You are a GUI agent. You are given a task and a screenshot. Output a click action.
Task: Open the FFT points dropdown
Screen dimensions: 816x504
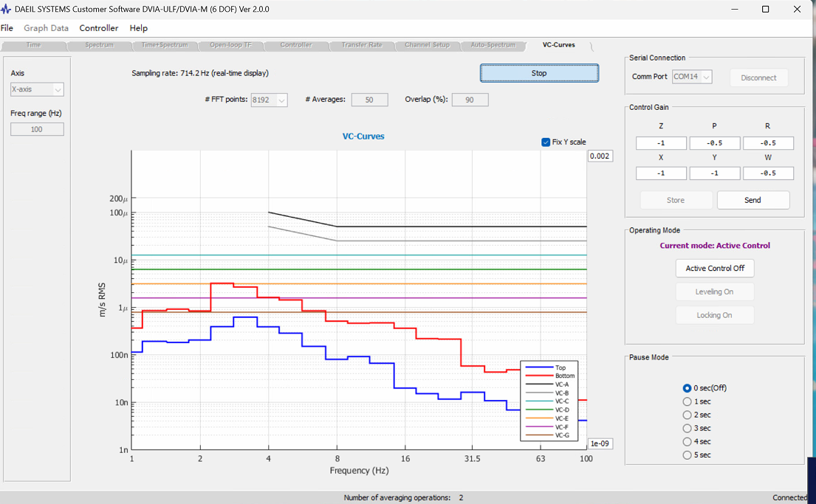pos(269,100)
